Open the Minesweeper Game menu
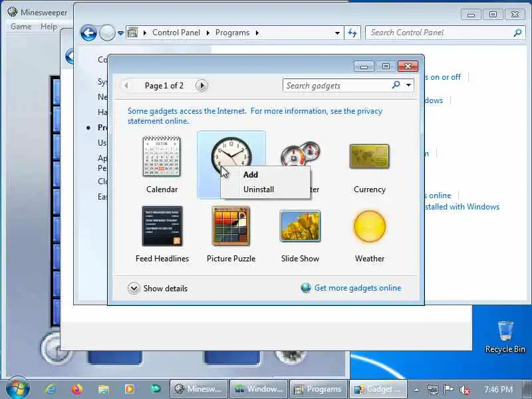Image resolution: width=532 pixels, height=399 pixels. click(x=21, y=27)
